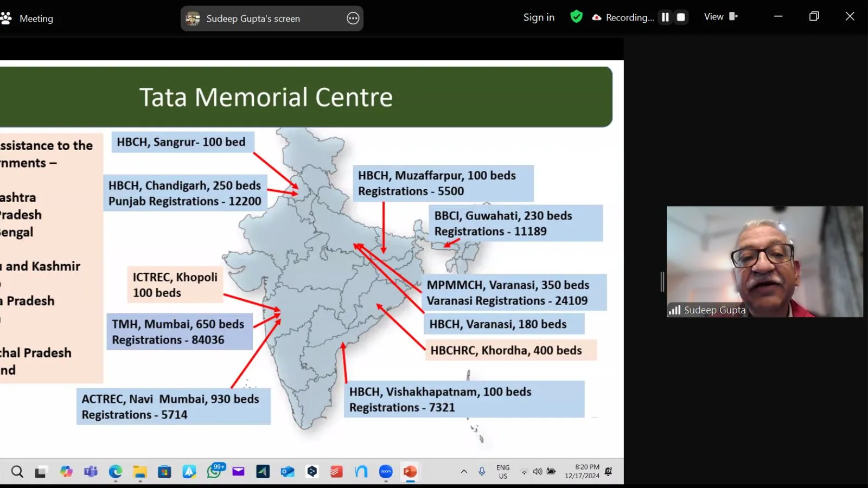The width and height of the screenshot is (868, 488).
Task: Expand the hidden system tray icons chevron
Action: click(x=464, y=471)
